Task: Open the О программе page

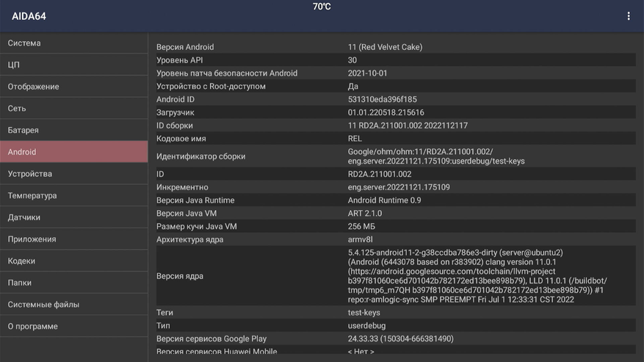Action: (73, 326)
